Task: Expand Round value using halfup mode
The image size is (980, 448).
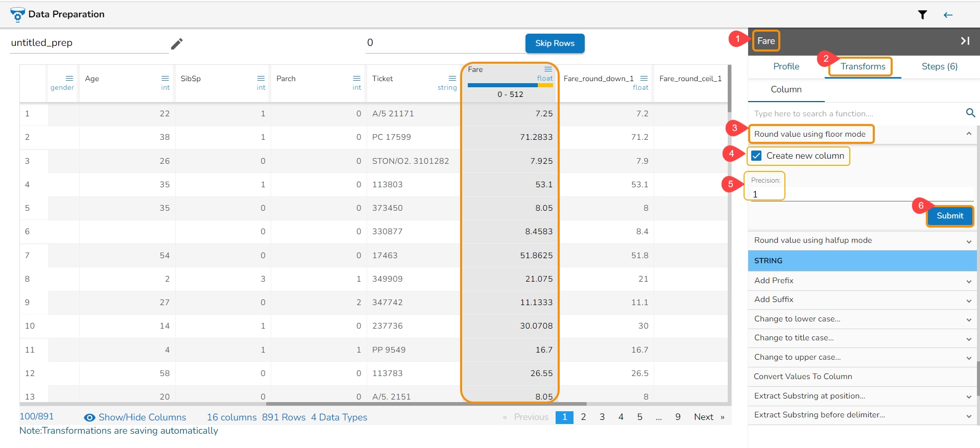Action: click(968, 241)
